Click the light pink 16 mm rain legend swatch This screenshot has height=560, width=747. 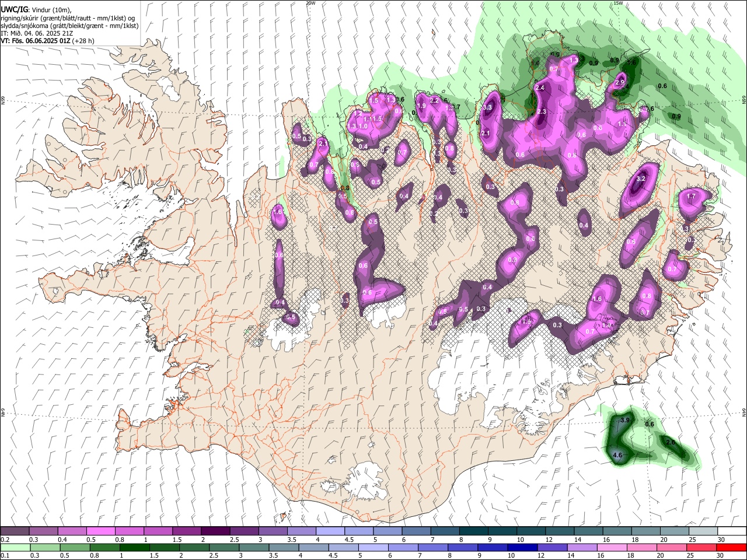click(612, 548)
